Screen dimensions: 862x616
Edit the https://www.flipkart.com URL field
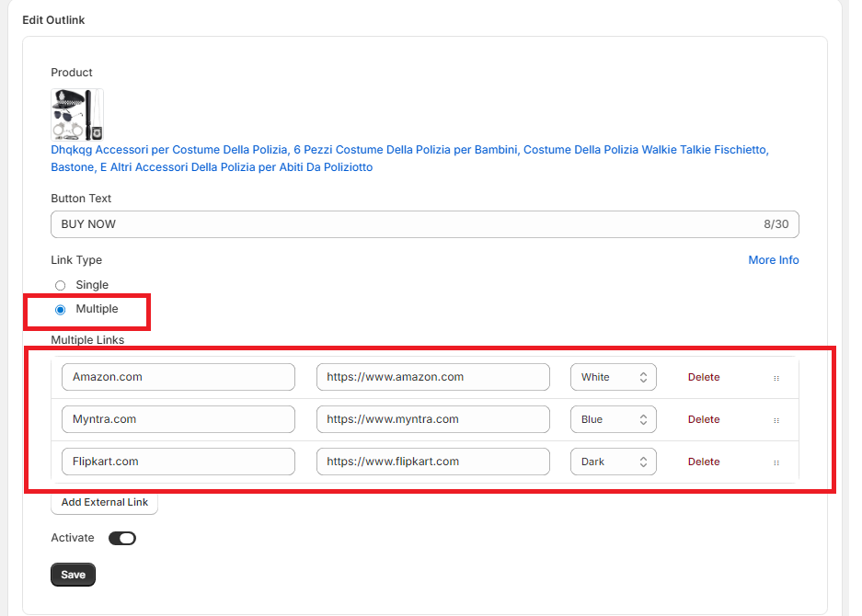pyautogui.click(x=433, y=462)
